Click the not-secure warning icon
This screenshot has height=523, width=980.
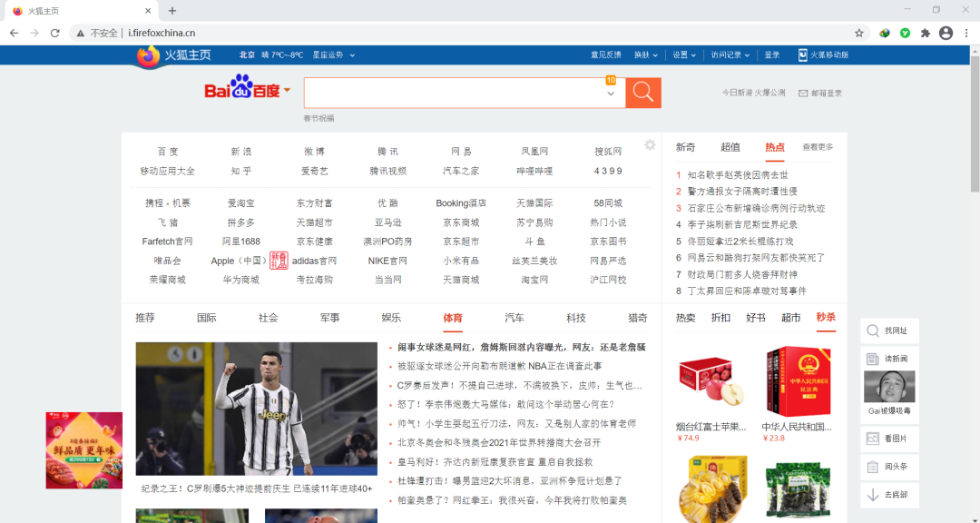click(80, 34)
